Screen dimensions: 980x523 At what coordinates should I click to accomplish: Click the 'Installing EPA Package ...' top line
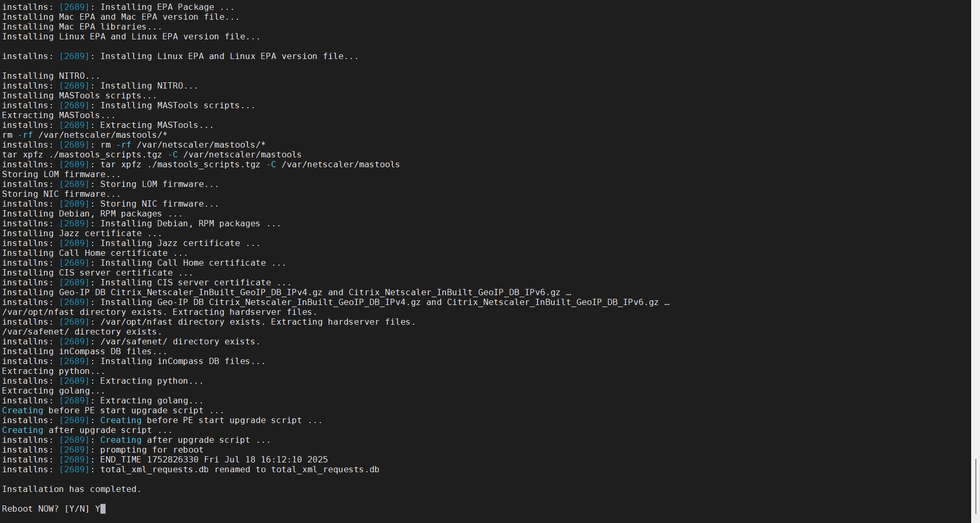(167, 7)
